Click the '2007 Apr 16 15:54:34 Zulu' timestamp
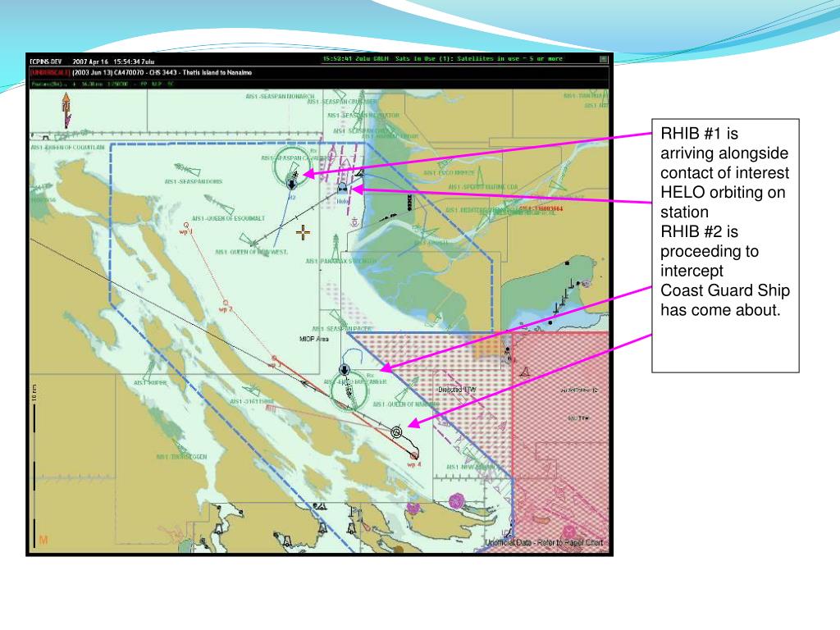This screenshot has width=840, height=630. pos(113,62)
